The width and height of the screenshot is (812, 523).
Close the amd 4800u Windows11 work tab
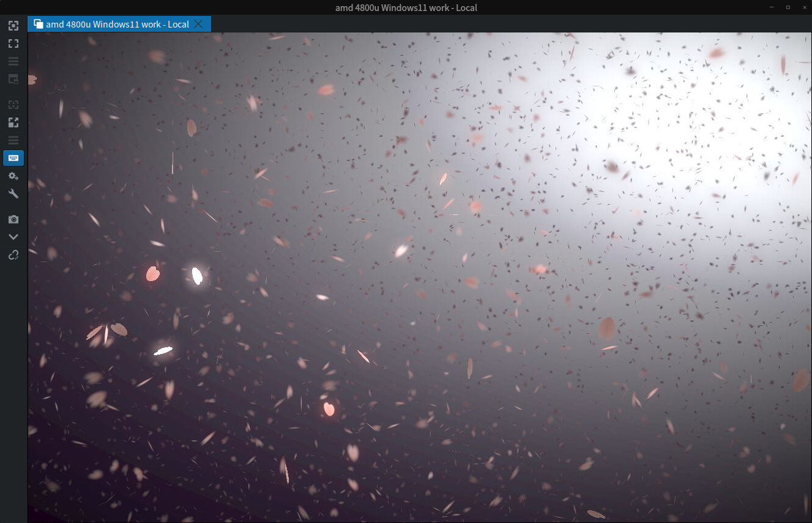point(198,24)
